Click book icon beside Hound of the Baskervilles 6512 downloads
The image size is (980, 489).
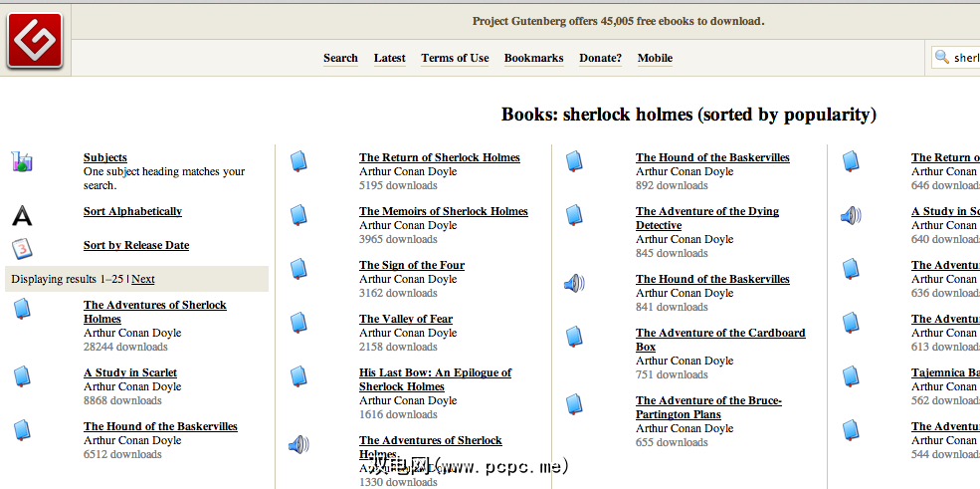(22, 430)
